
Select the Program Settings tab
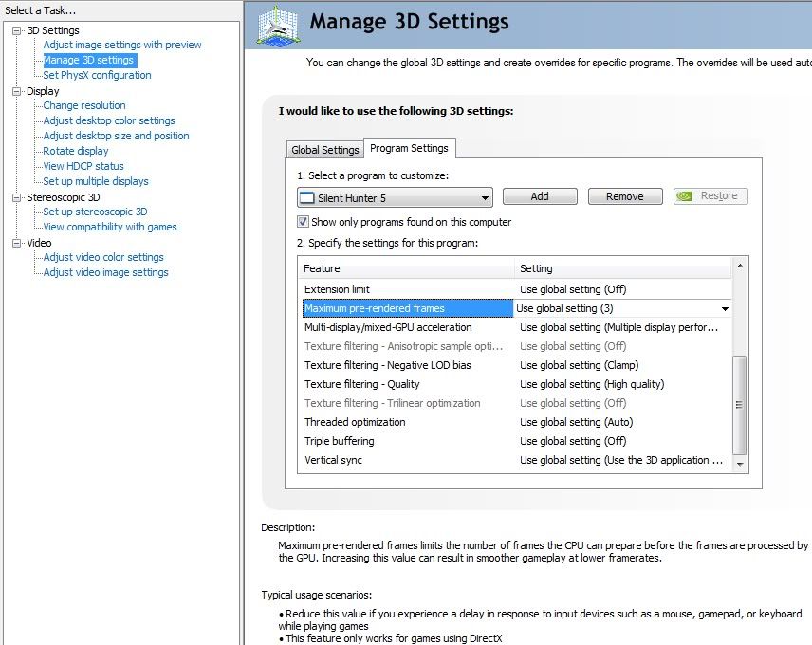(x=409, y=148)
